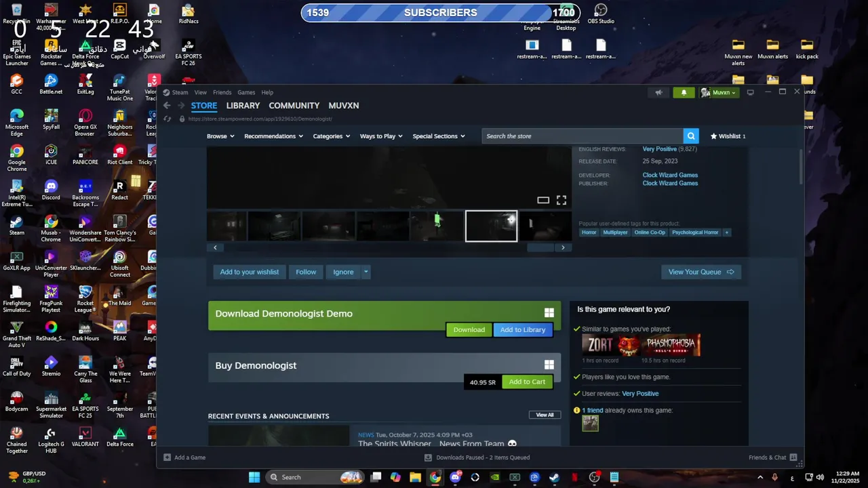Switch to the COMMUNITY tab
Screen dimensions: 868x488
(x=294, y=106)
